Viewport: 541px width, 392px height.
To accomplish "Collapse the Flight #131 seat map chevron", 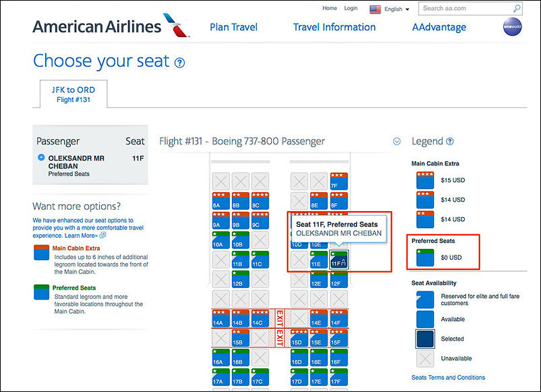I will click(x=397, y=142).
